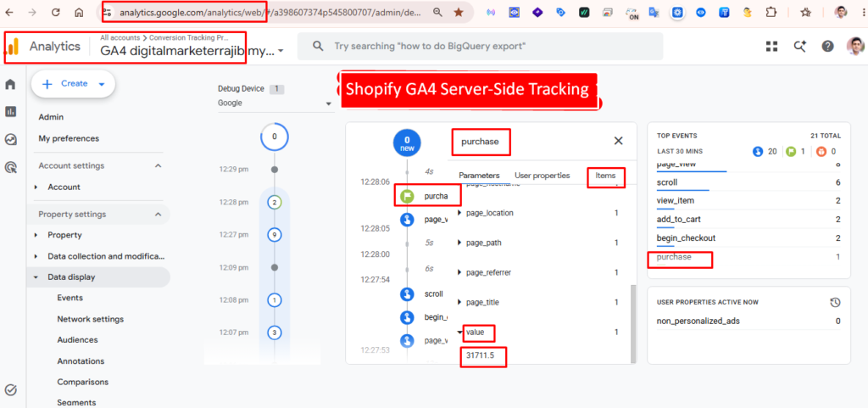
Task: Open the Analytics Help question mark
Action: (x=827, y=47)
